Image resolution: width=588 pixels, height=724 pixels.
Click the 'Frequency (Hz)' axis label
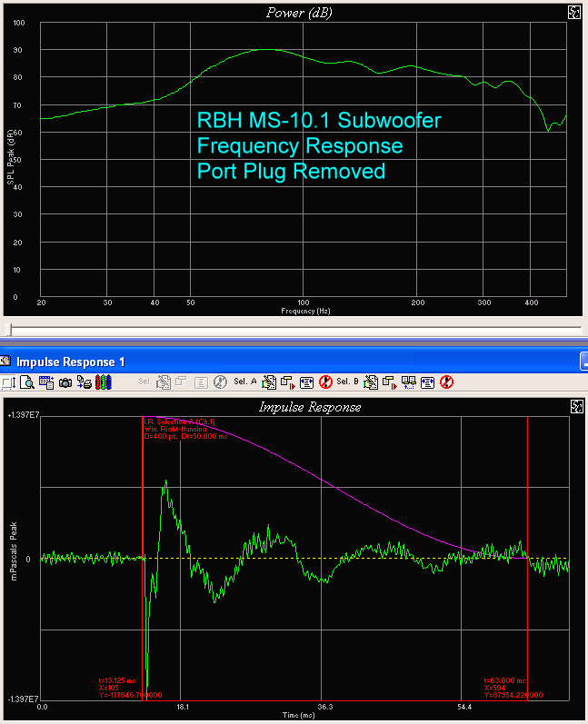point(305,311)
